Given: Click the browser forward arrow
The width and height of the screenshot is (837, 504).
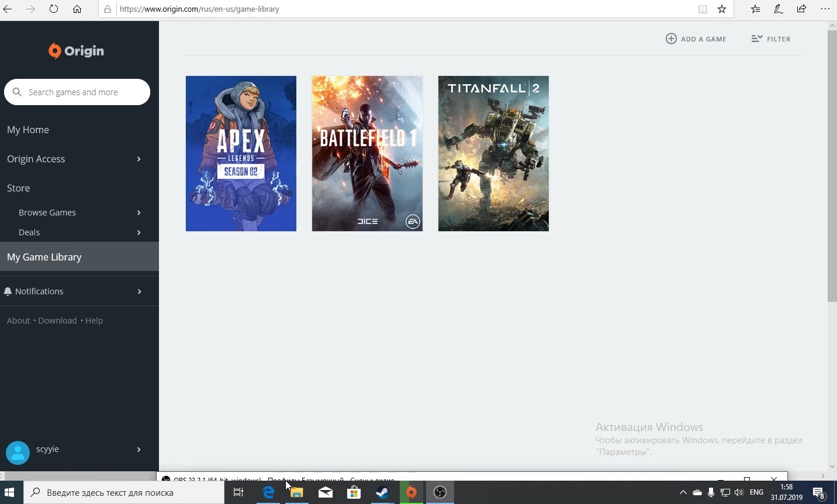Looking at the screenshot, I should (x=31, y=9).
